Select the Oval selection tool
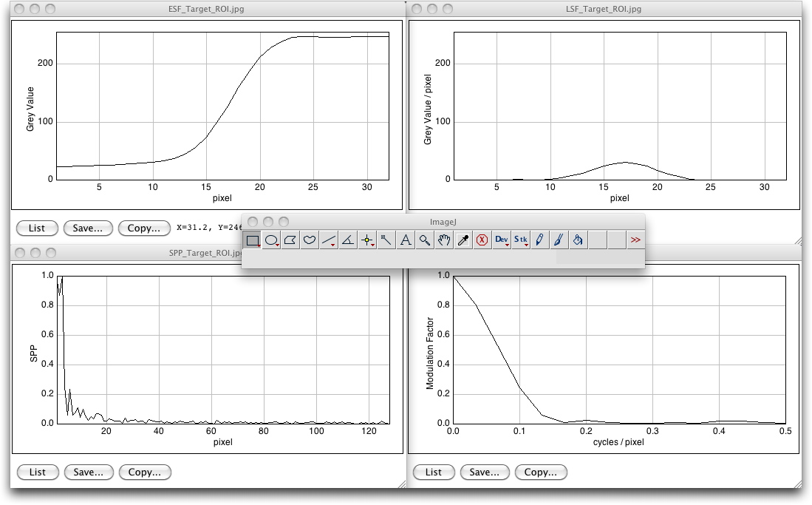Screen dimensions: 812x505 (x=271, y=240)
